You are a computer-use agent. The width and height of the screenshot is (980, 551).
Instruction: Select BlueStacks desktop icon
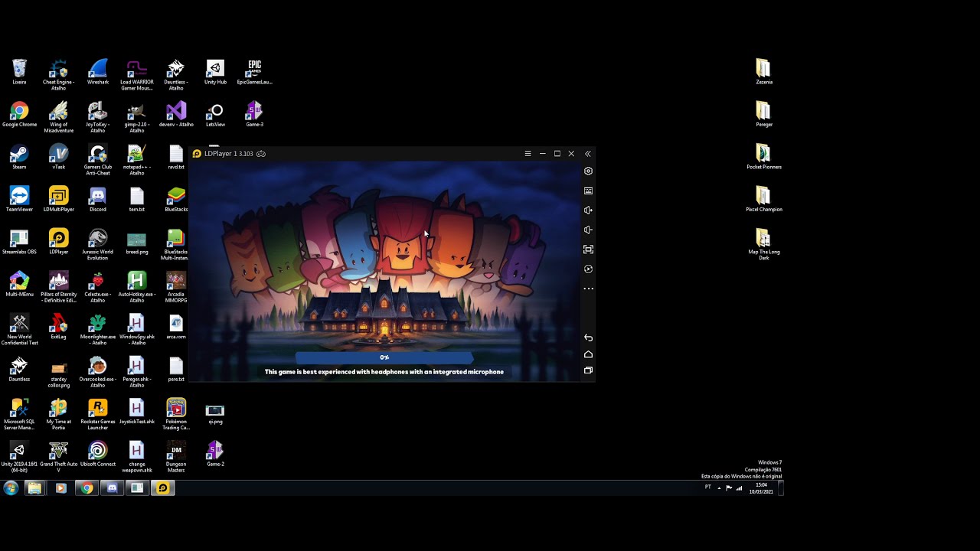176,200
